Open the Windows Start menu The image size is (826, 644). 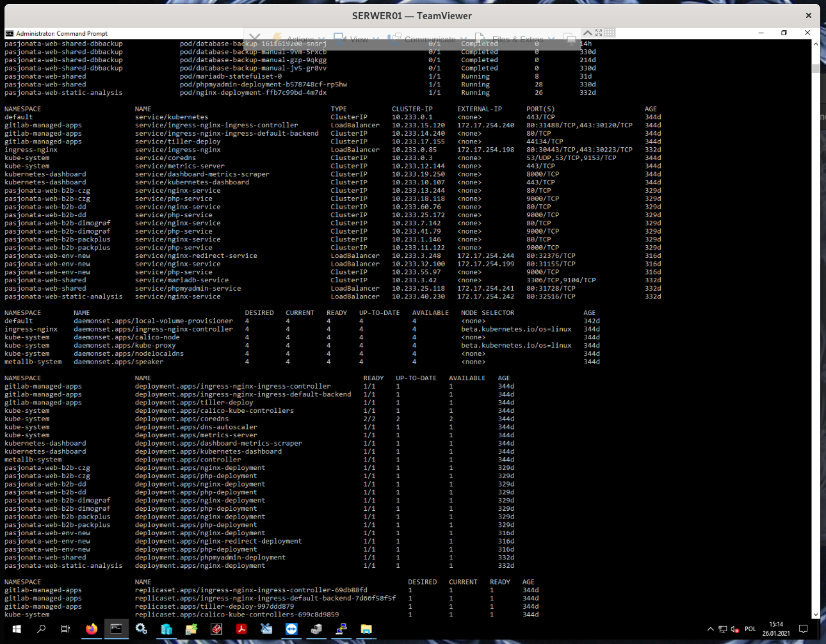[x=17, y=629]
